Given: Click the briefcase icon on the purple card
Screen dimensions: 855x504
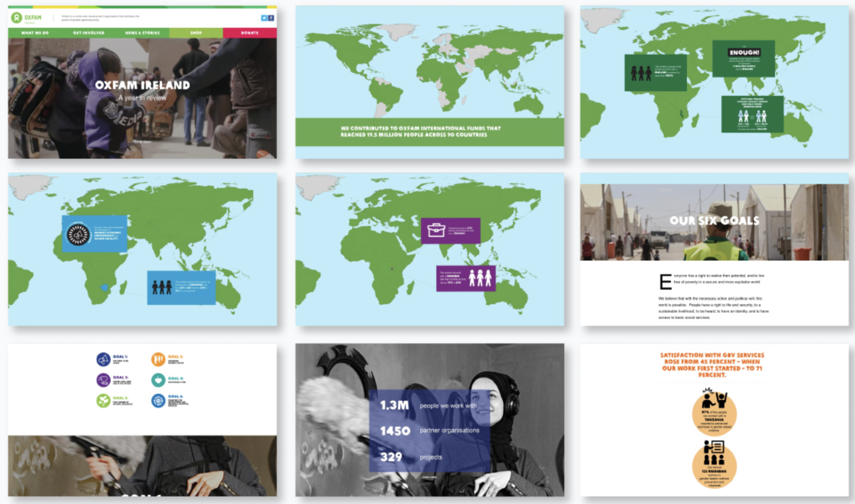Looking at the screenshot, I should [x=436, y=230].
